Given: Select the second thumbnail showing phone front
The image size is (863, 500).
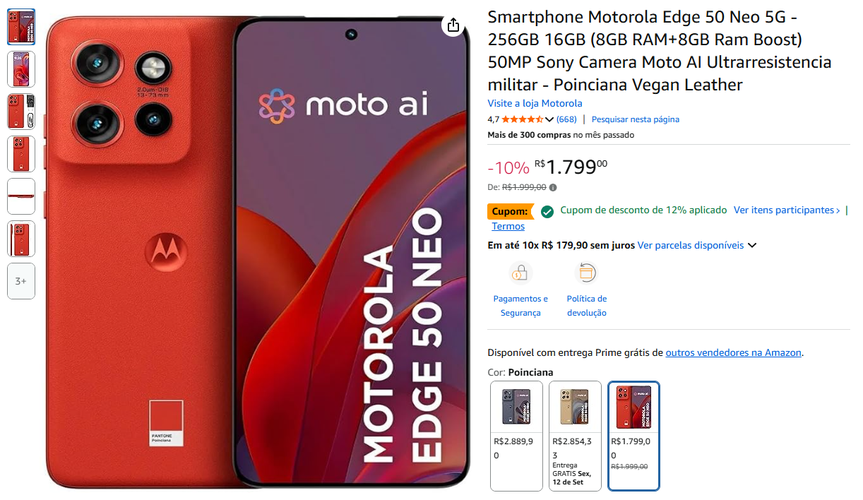Looking at the screenshot, I should [21, 69].
